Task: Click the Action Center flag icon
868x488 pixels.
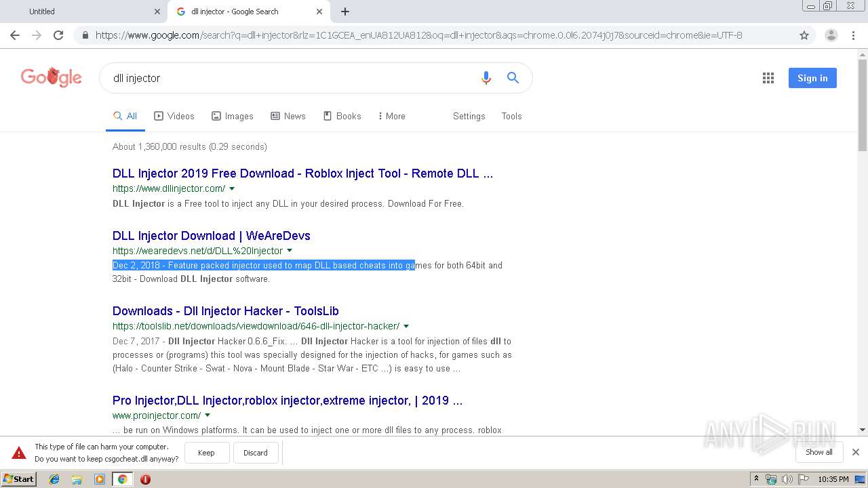Action: [x=802, y=479]
